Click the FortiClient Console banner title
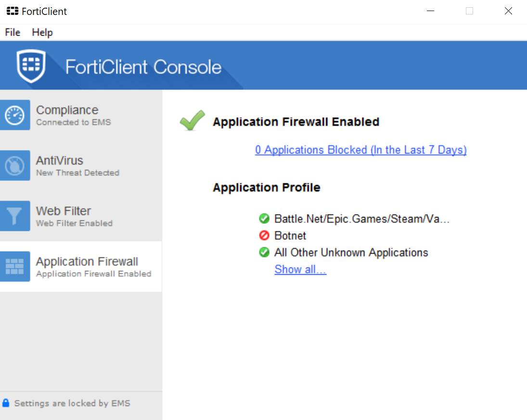 point(143,67)
